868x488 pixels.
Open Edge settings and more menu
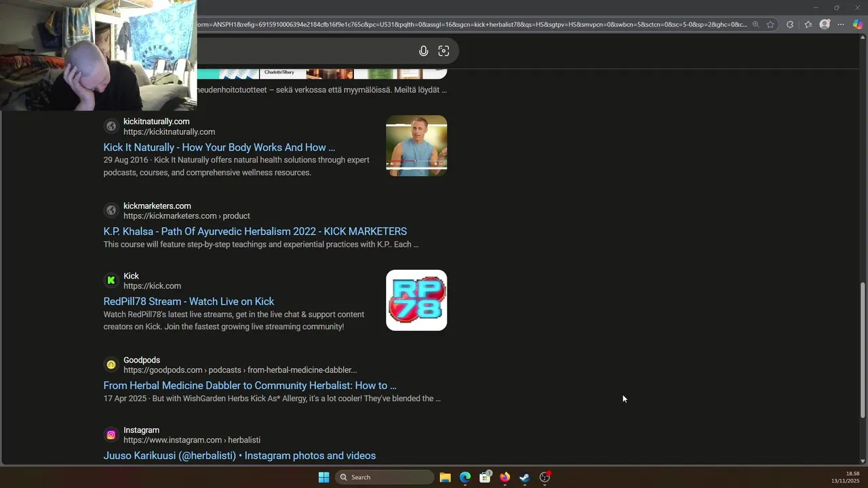click(x=841, y=24)
